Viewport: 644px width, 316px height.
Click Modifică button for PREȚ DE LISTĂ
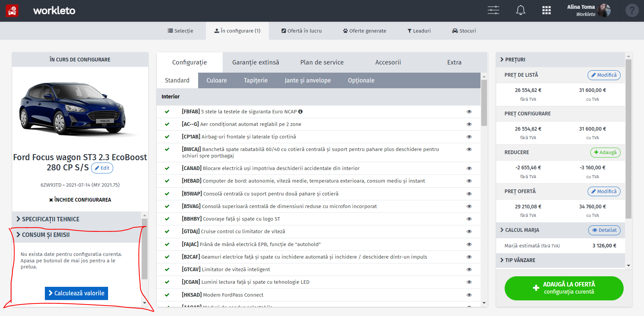pyautogui.click(x=604, y=75)
